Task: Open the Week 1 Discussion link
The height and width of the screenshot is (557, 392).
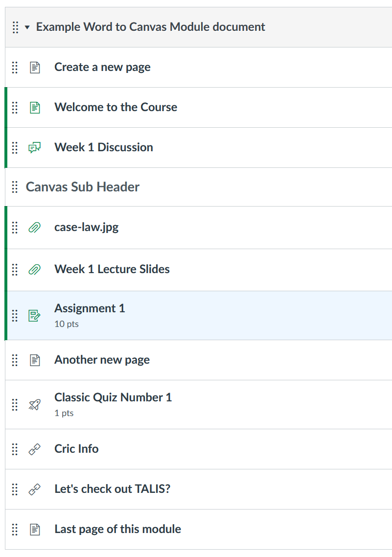Action: pyautogui.click(x=104, y=147)
